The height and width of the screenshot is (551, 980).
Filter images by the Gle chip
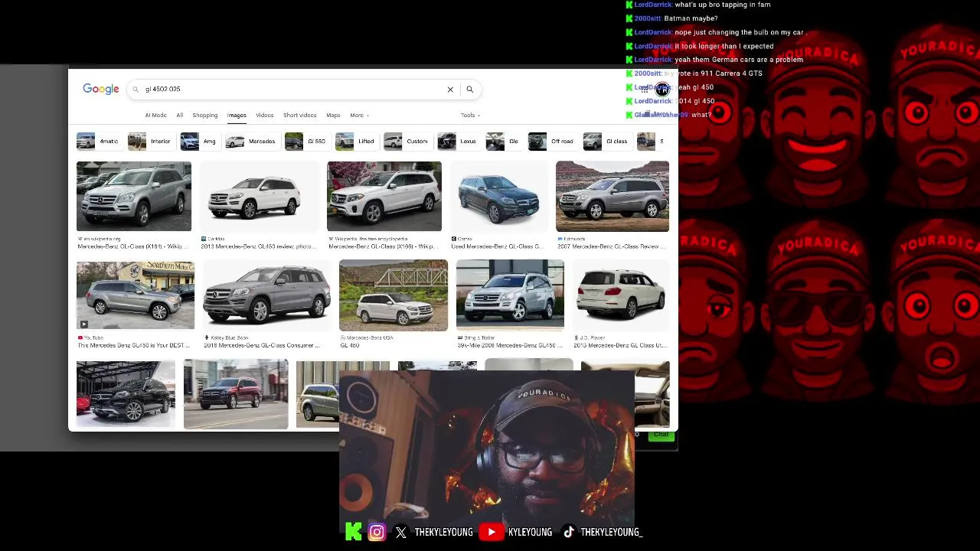click(x=503, y=142)
